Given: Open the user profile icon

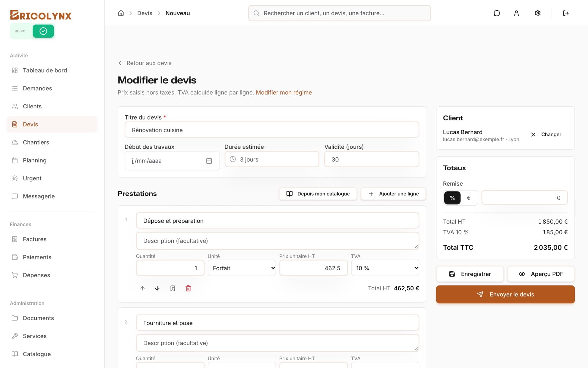Looking at the screenshot, I should (517, 13).
